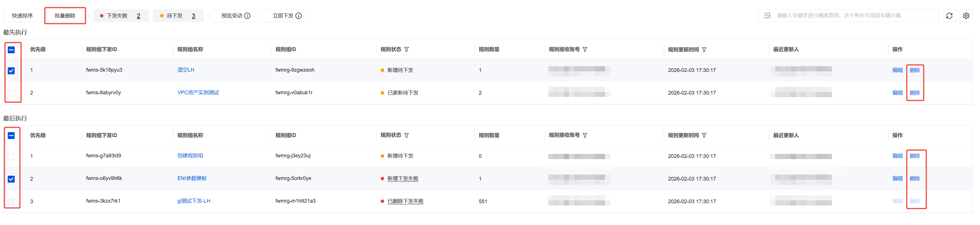This screenshot has width=980, height=225.
Task: Focus the keyword search input field
Action: (852, 15)
